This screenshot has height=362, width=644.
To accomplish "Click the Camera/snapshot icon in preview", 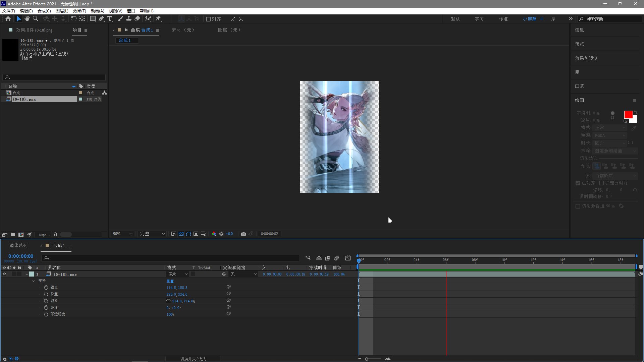I will coord(243,234).
